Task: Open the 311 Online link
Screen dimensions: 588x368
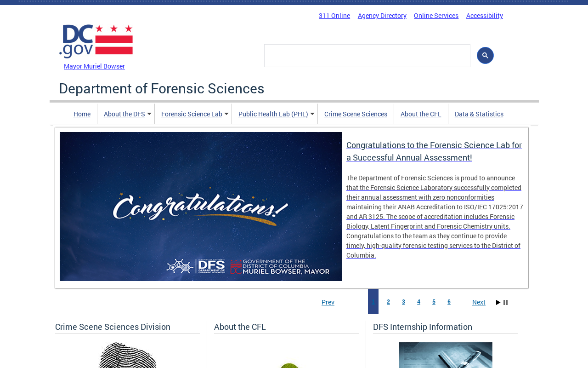Action: tap(334, 16)
